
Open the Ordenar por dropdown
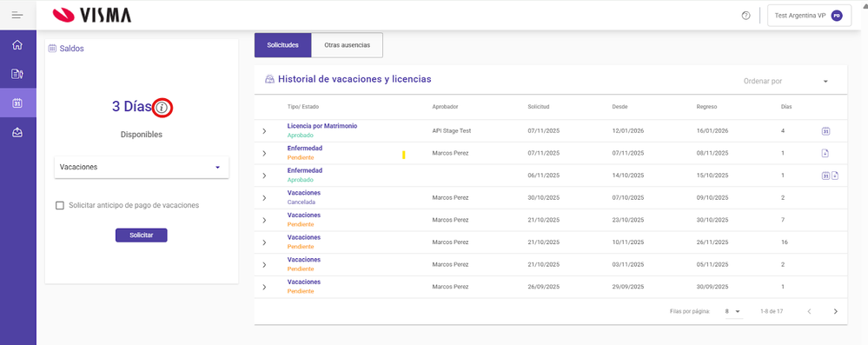point(785,82)
